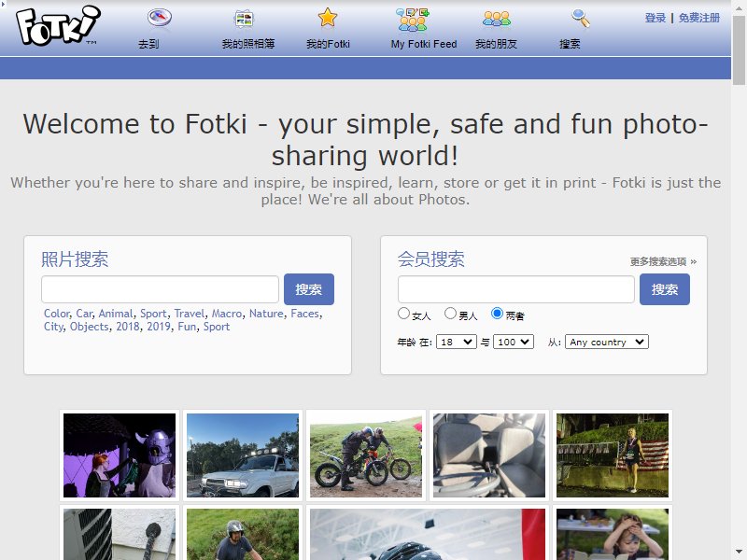Open the white SUV truck thumbnail
The image size is (747, 560).
click(243, 455)
